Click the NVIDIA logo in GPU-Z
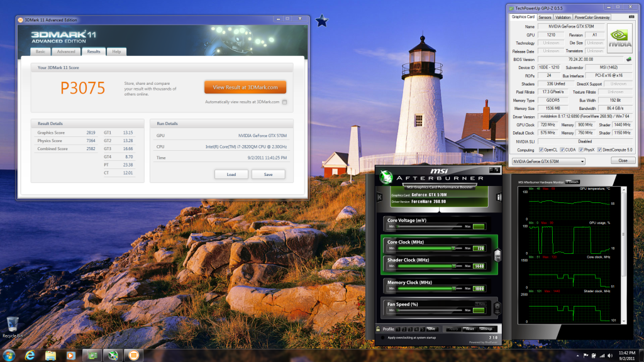 click(619, 38)
